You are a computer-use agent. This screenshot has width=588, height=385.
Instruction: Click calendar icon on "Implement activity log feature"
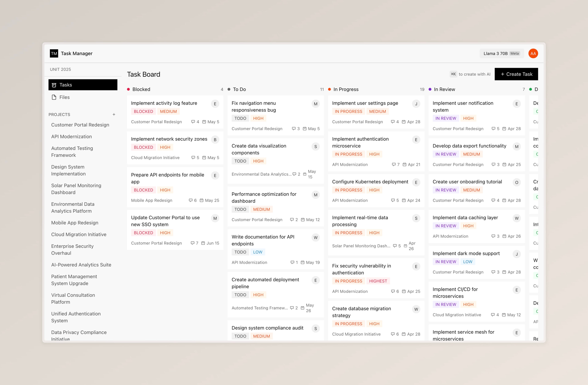(x=204, y=122)
